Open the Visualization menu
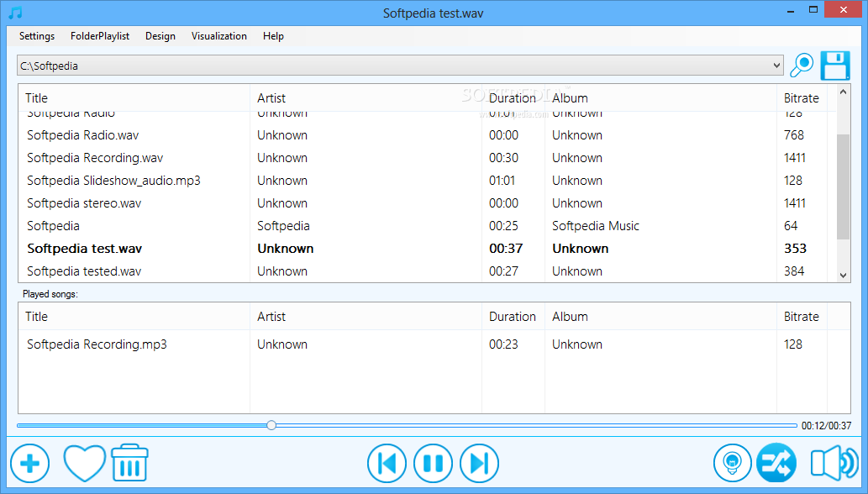The width and height of the screenshot is (868, 494). (x=219, y=36)
